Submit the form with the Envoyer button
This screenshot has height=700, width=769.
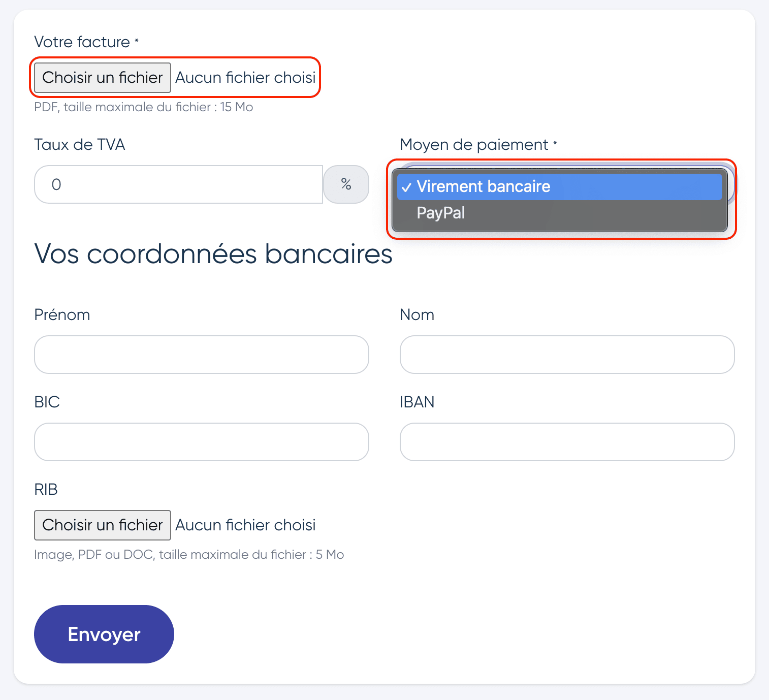pos(104,634)
